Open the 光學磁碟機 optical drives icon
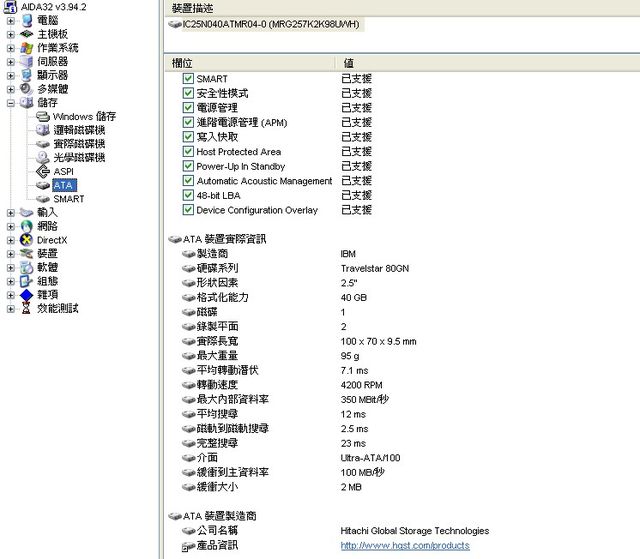This screenshot has width=640, height=559. tap(43, 157)
